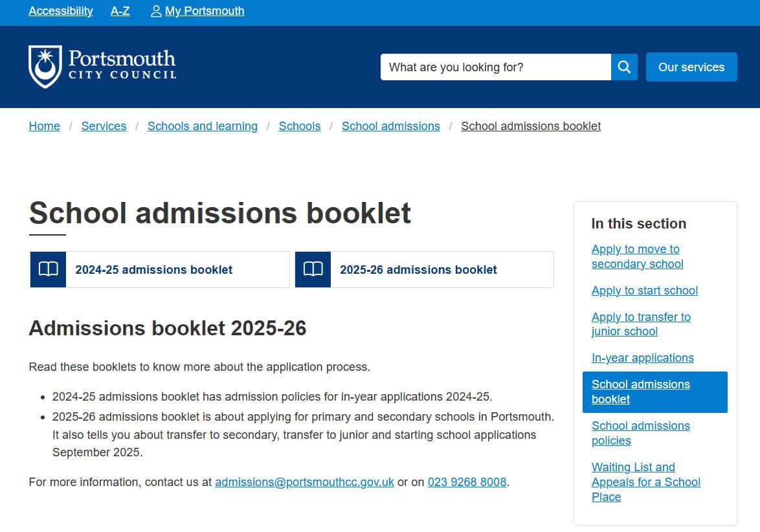The image size is (760, 532).
Task: Open the 2024-25 admissions booklet
Action: click(153, 270)
